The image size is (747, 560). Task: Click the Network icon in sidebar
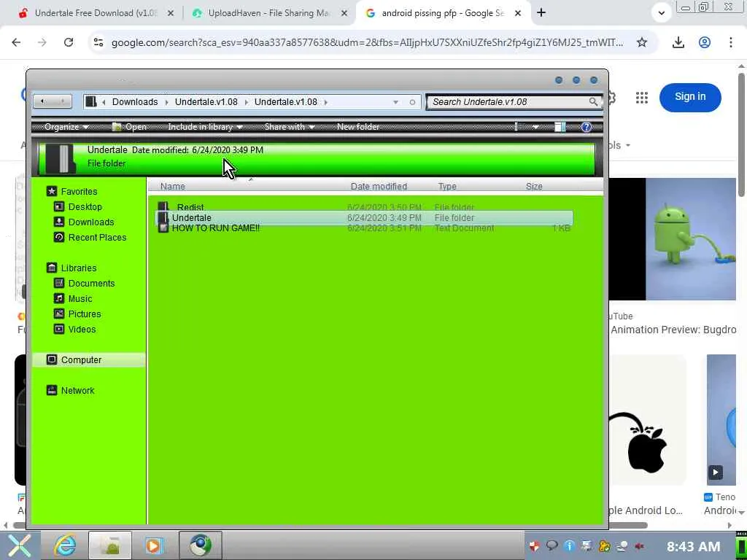pos(52,391)
